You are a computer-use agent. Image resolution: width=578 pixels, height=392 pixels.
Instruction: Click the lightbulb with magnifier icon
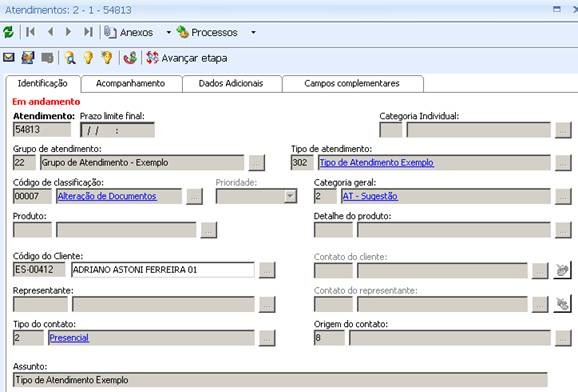point(70,58)
